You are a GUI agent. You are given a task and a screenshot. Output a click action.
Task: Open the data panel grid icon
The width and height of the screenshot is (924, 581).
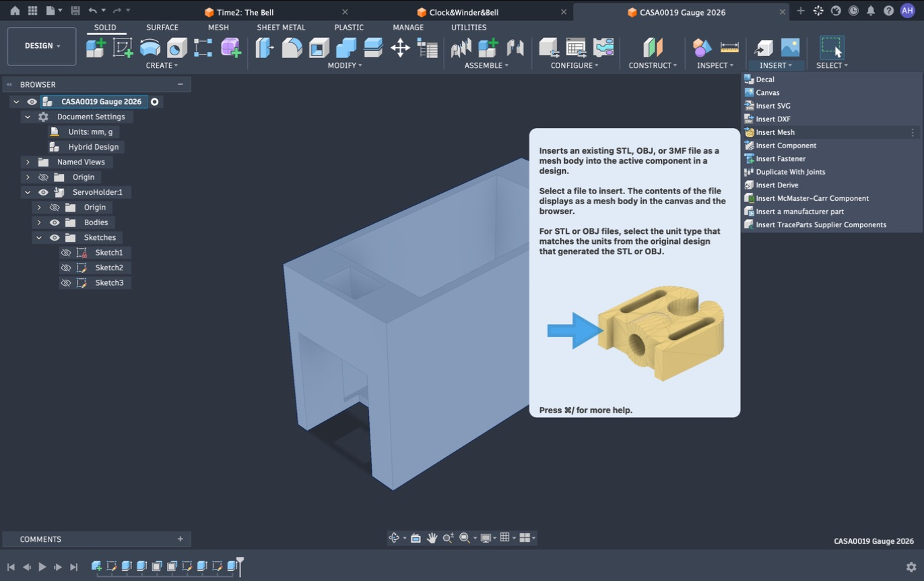(32, 11)
